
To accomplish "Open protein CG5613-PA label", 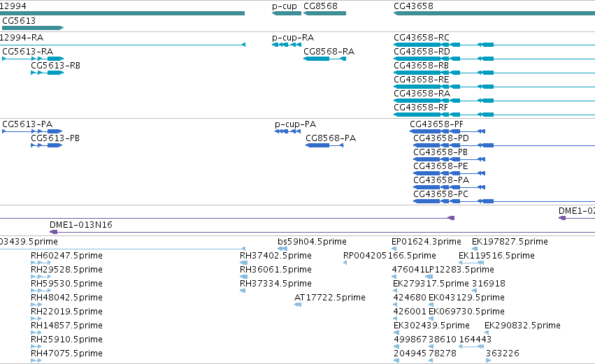I will (27, 124).
